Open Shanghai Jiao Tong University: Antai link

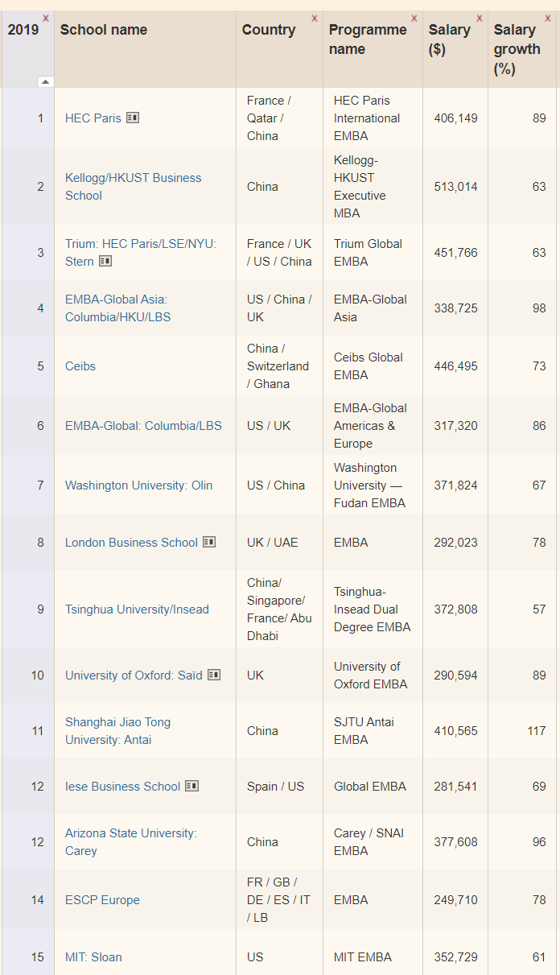tap(118, 730)
